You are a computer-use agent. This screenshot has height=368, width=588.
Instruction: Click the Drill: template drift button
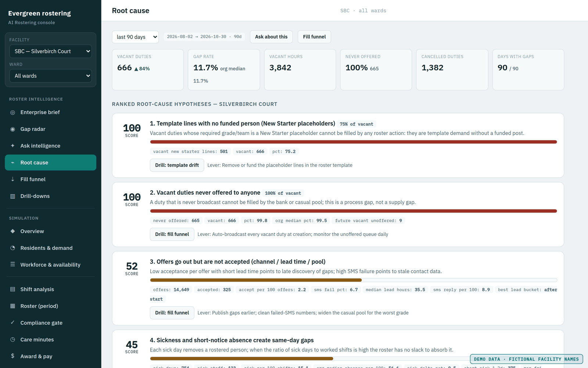(177, 165)
